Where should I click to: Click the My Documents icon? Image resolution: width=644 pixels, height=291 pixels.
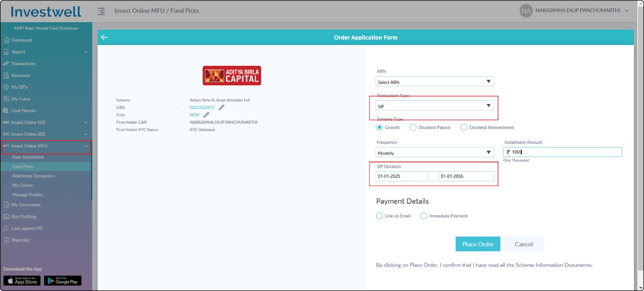tap(6, 205)
